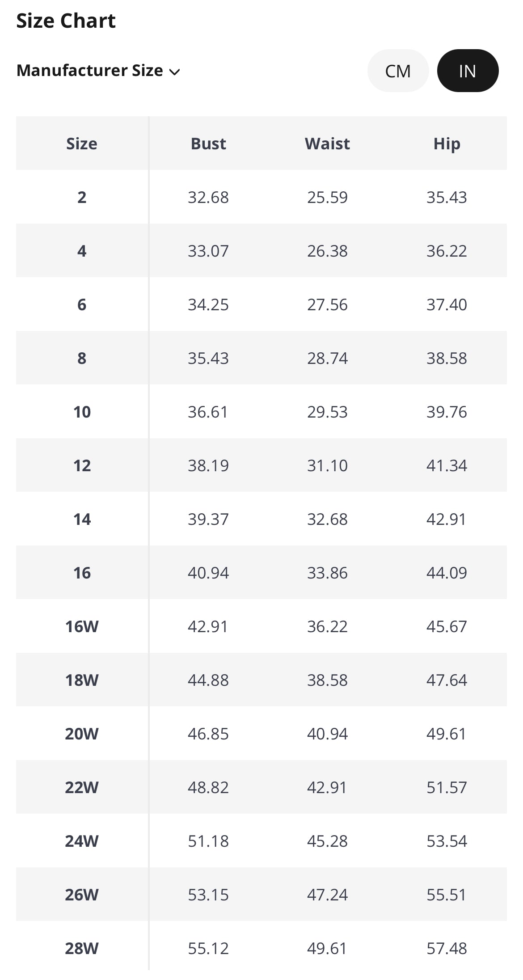The image size is (523, 980).
Task: Click the Bust column header
Action: (x=208, y=144)
